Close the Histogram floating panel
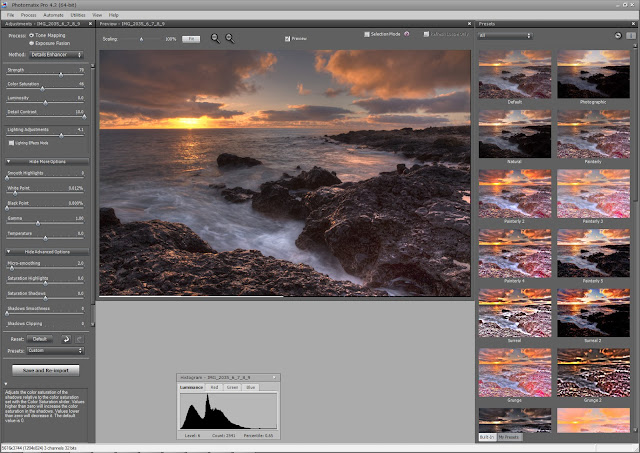 [275, 378]
